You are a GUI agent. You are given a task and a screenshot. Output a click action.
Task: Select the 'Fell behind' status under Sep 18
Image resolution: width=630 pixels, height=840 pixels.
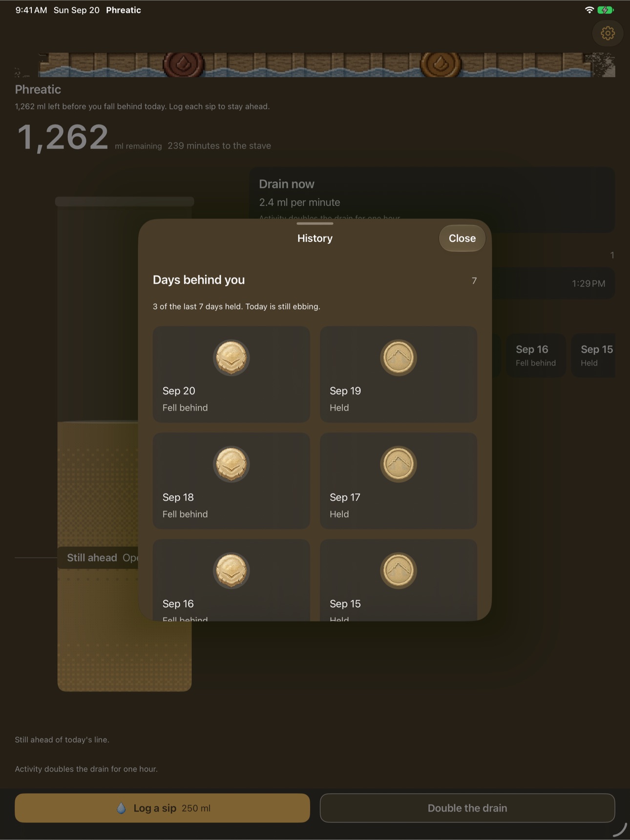[185, 514]
